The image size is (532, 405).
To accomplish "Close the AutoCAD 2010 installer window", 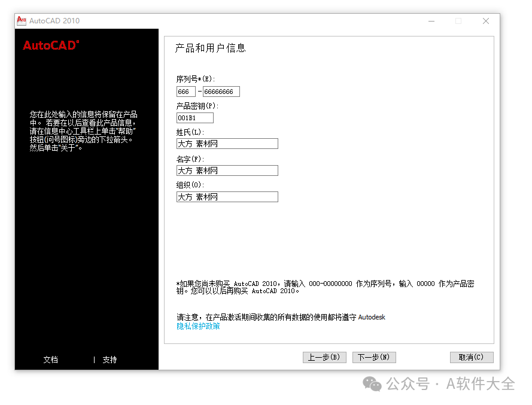I will pyautogui.click(x=486, y=21).
